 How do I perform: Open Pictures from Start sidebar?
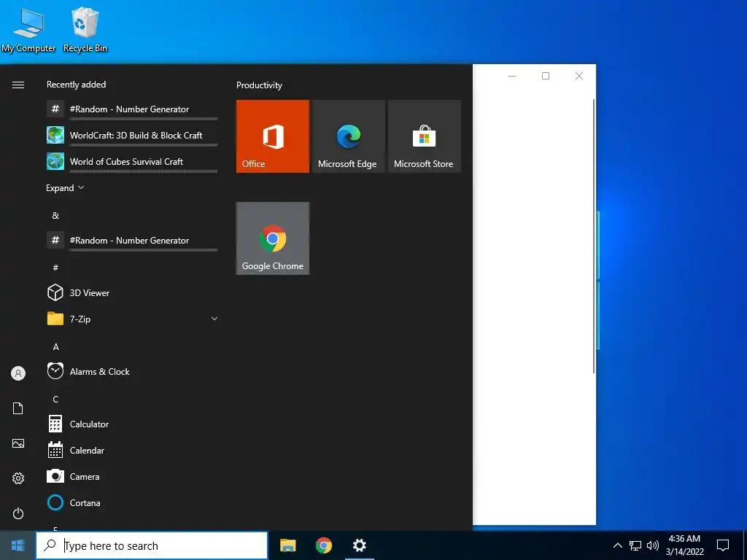point(18,443)
